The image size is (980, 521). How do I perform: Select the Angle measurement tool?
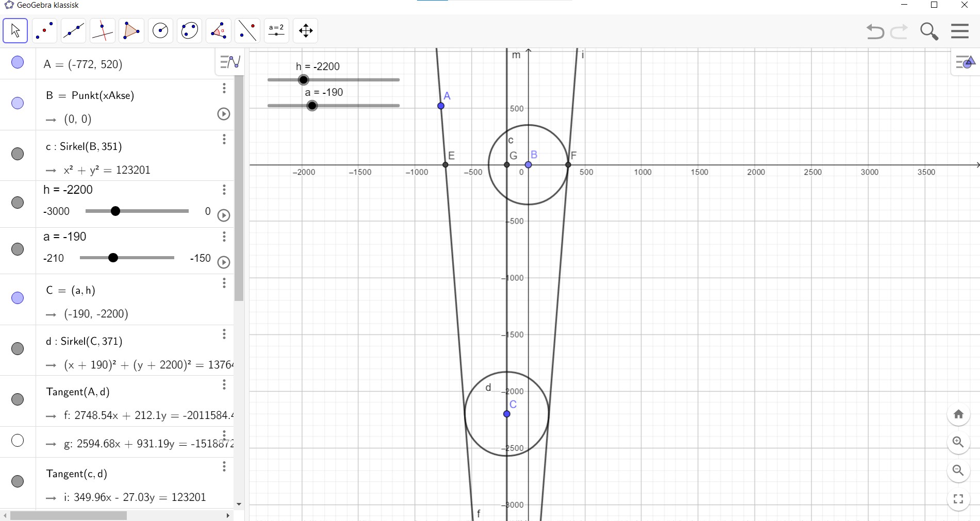(x=218, y=30)
